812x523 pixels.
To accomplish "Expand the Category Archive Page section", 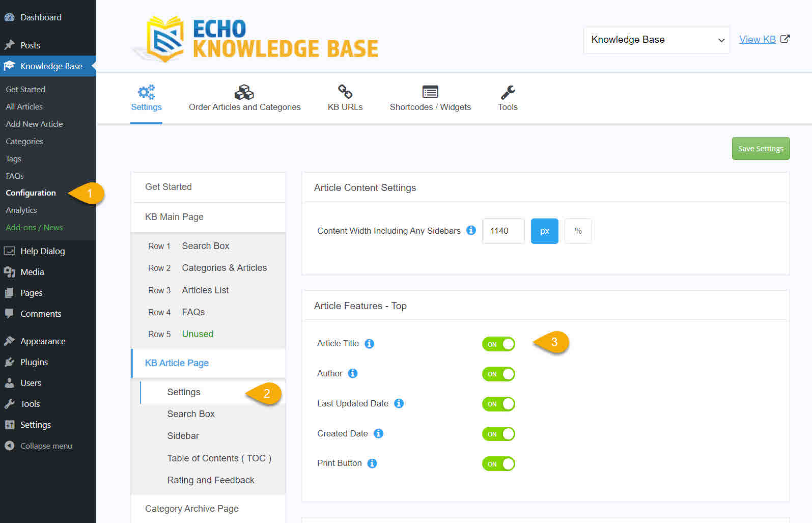I will pyautogui.click(x=209, y=509).
